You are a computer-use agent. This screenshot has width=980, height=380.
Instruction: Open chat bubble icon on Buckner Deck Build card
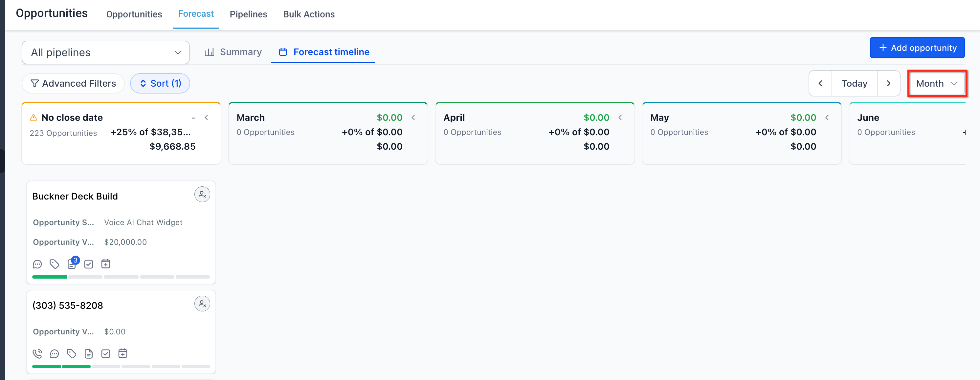point(37,264)
